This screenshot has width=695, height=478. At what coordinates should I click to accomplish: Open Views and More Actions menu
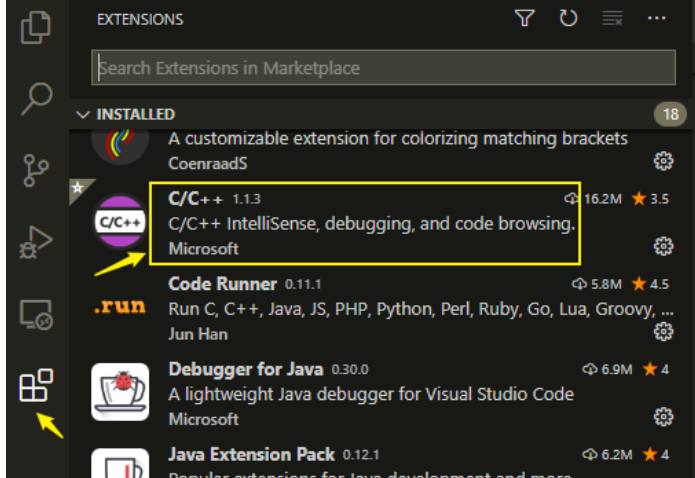click(x=656, y=18)
